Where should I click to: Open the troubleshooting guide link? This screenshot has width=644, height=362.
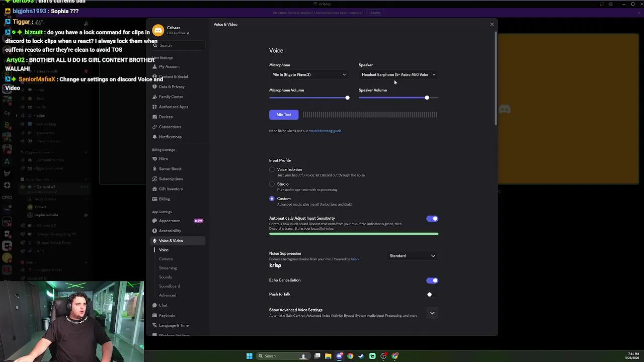(325, 131)
